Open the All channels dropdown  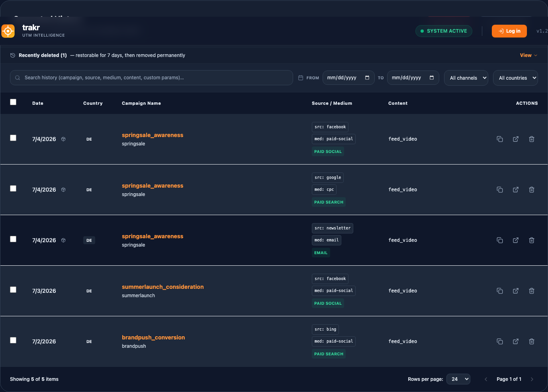click(466, 78)
